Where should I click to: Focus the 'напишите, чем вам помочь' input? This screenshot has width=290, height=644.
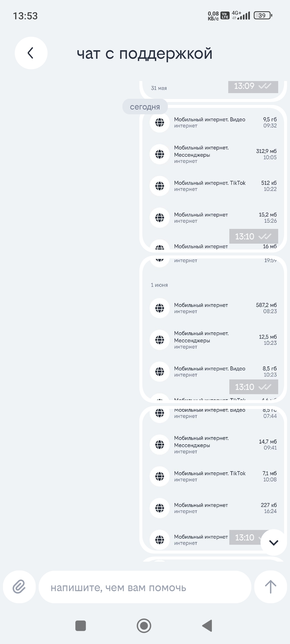[x=145, y=588]
